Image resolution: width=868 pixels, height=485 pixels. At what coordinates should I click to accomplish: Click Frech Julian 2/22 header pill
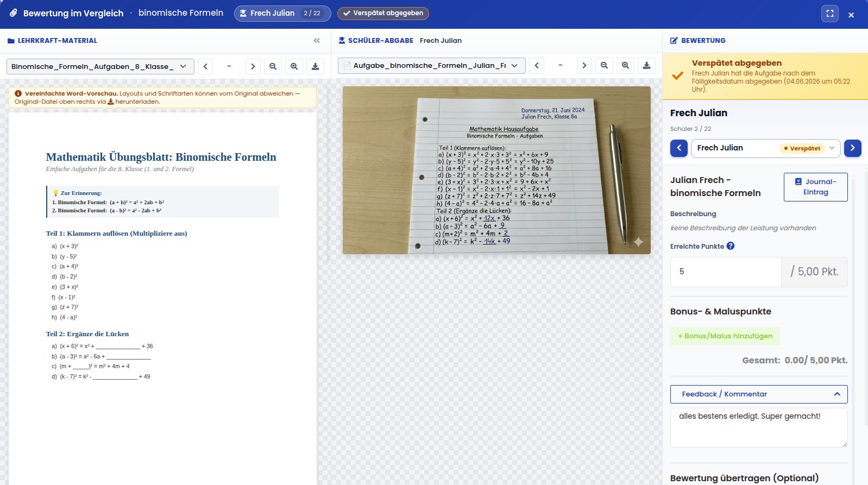pos(282,14)
